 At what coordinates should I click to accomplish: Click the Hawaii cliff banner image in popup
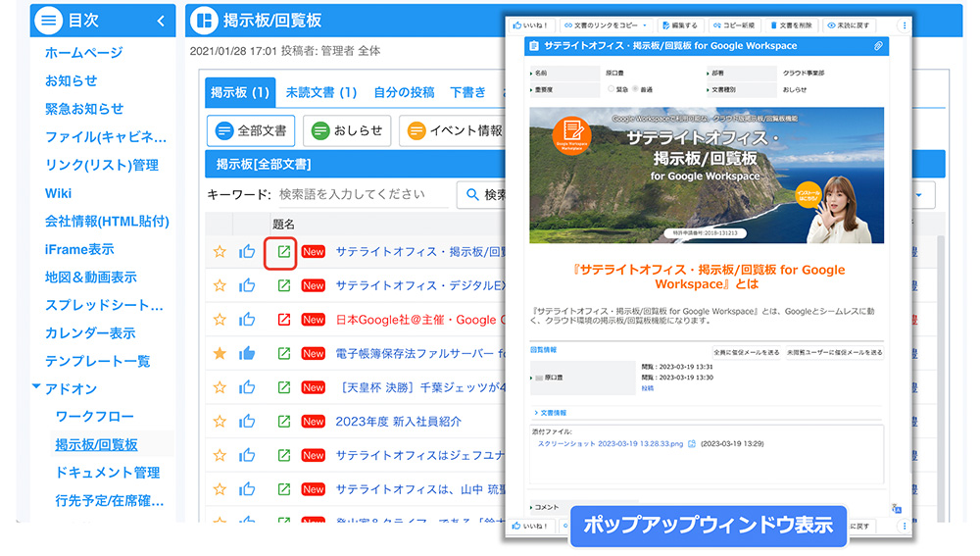tap(707, 176)
